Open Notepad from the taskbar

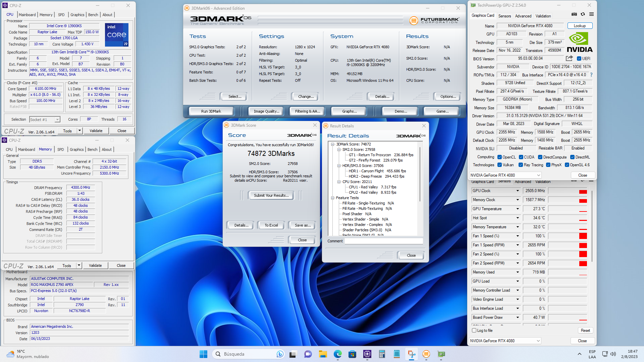coord(397,354)
